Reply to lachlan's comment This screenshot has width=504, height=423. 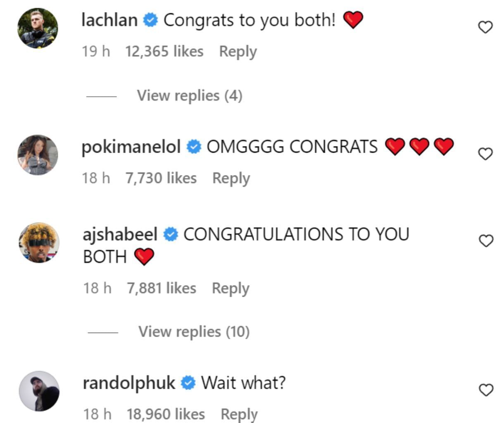click(238, 51)
